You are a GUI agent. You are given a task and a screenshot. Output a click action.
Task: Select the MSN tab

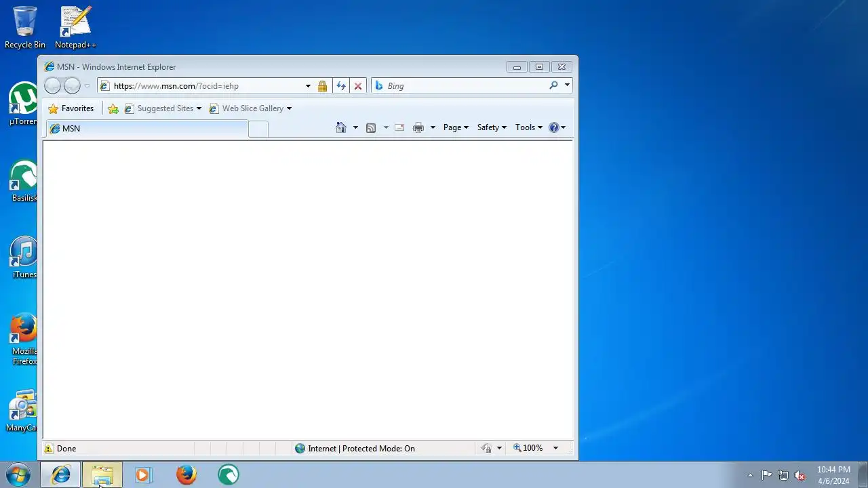pyautogui.click(x=146, y=128)
